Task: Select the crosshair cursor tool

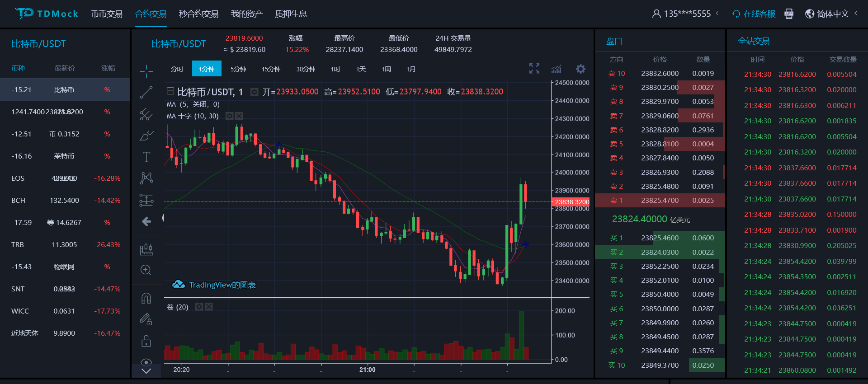Action: [146, 71]
